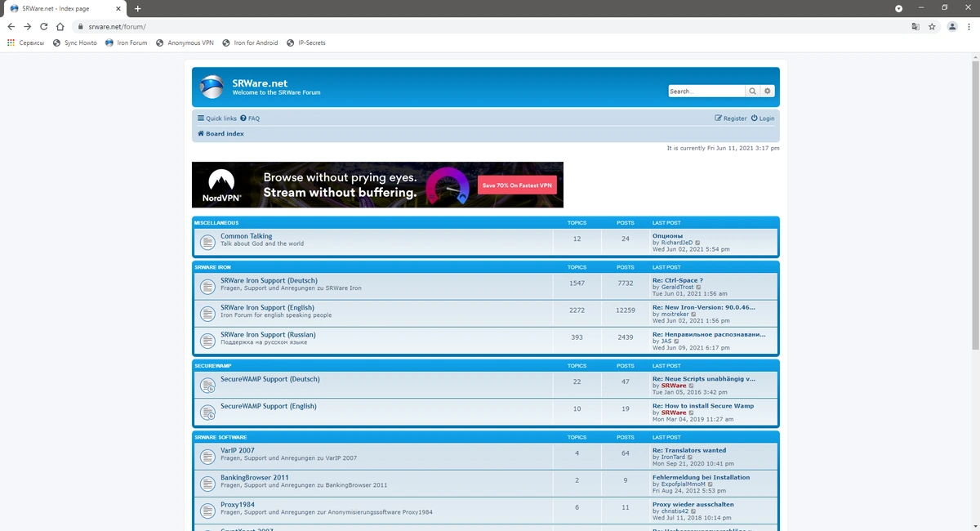Open the FAQ page

click(x=250, y=118)
